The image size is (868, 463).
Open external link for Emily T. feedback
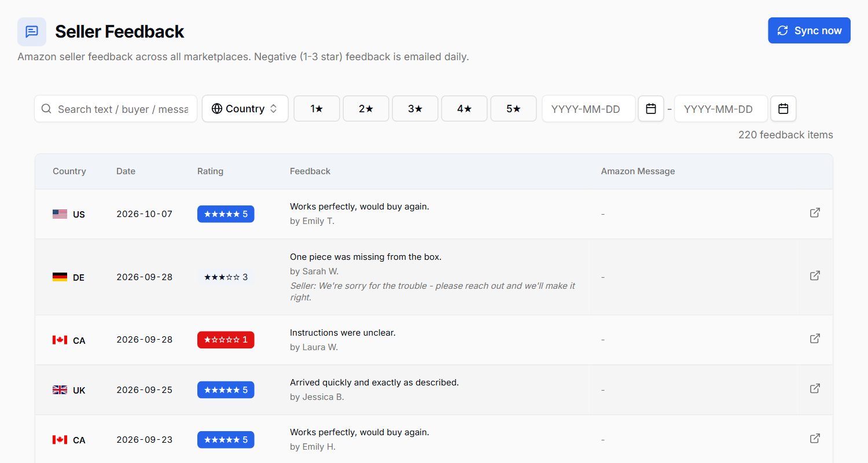tap(815, 212)
